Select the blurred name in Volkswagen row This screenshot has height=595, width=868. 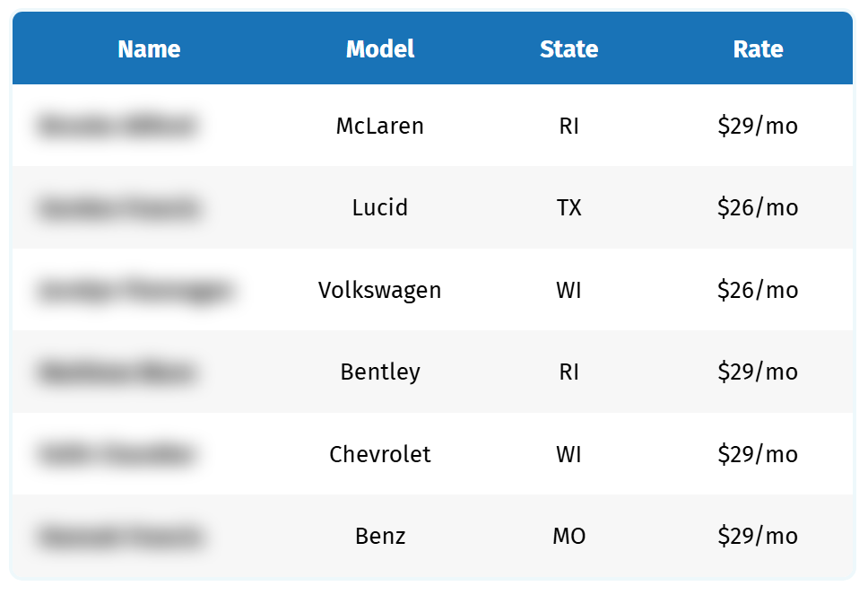[135, 290]
